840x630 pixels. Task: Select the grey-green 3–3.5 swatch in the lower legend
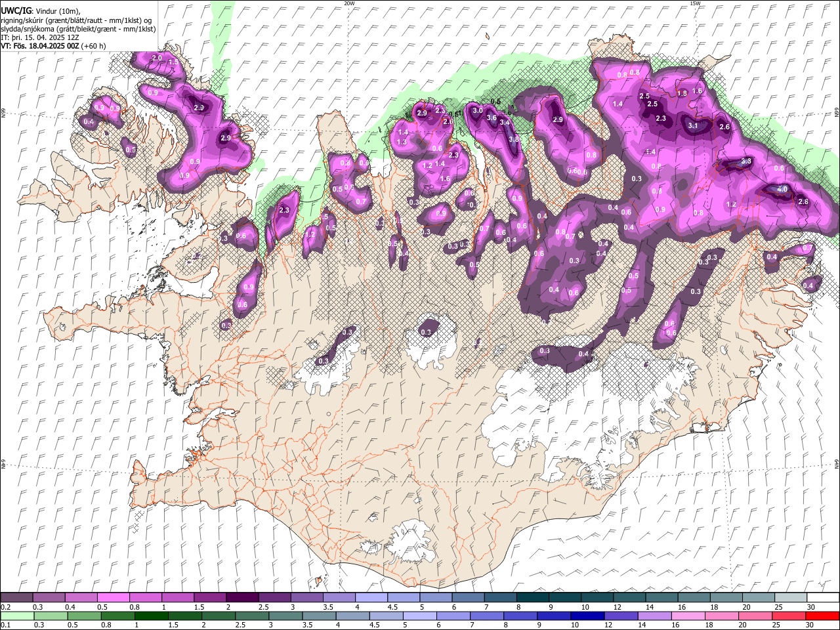pos(286,616)
